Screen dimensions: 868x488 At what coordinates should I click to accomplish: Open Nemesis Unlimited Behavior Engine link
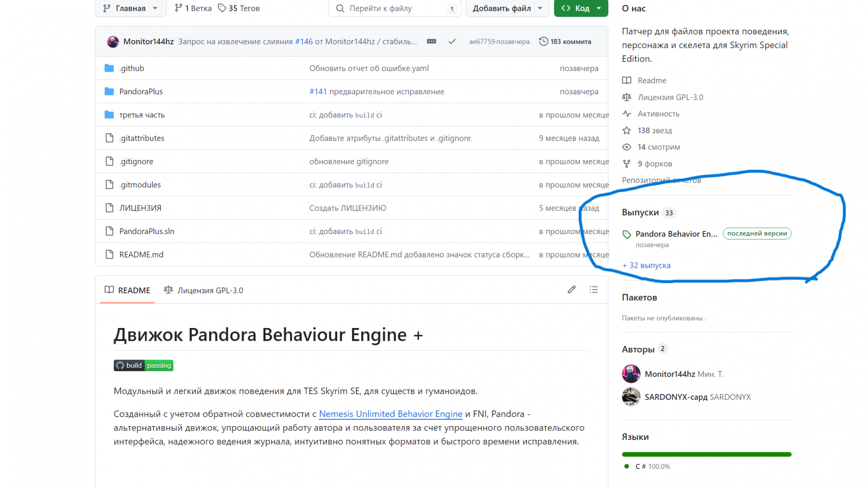(391, 414)
